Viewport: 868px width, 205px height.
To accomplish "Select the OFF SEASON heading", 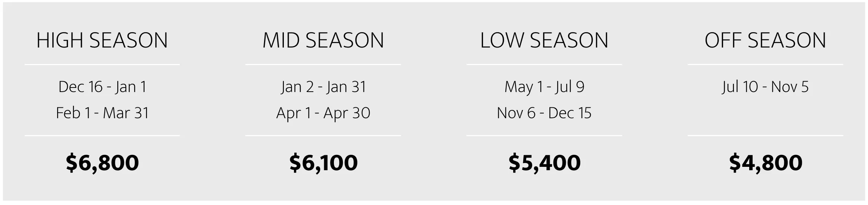I will point(765,40).
